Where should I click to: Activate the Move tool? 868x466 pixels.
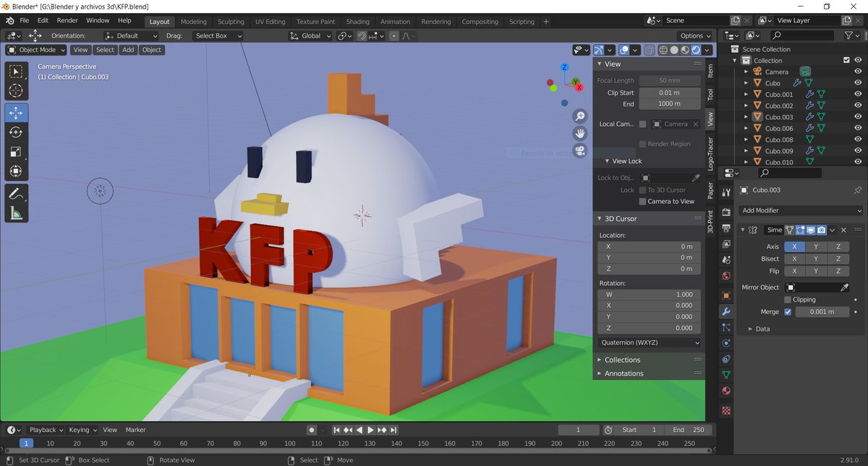[17, 113]
